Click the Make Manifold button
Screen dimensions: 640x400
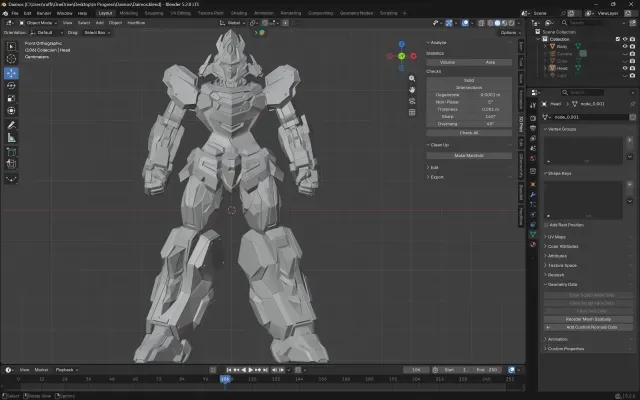pyautogui.click(x=469, y=156)
